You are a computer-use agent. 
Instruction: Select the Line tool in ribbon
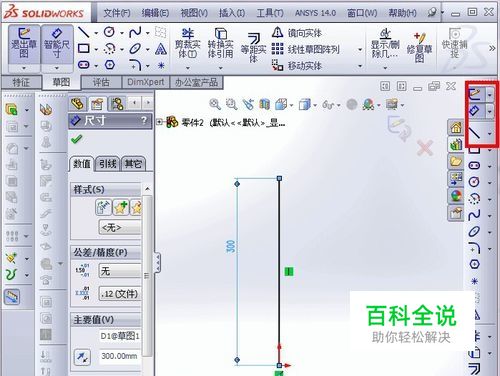click(x=83, y=32)
